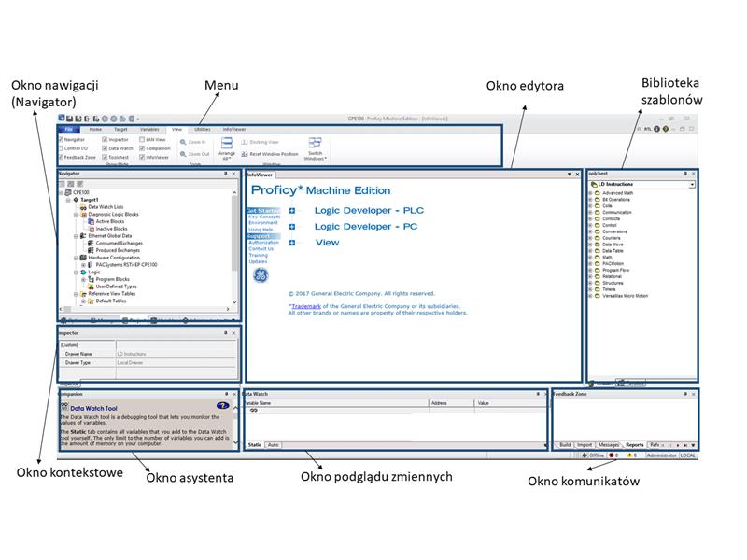Click the Hardware Configuration icon

pos(83,258)
